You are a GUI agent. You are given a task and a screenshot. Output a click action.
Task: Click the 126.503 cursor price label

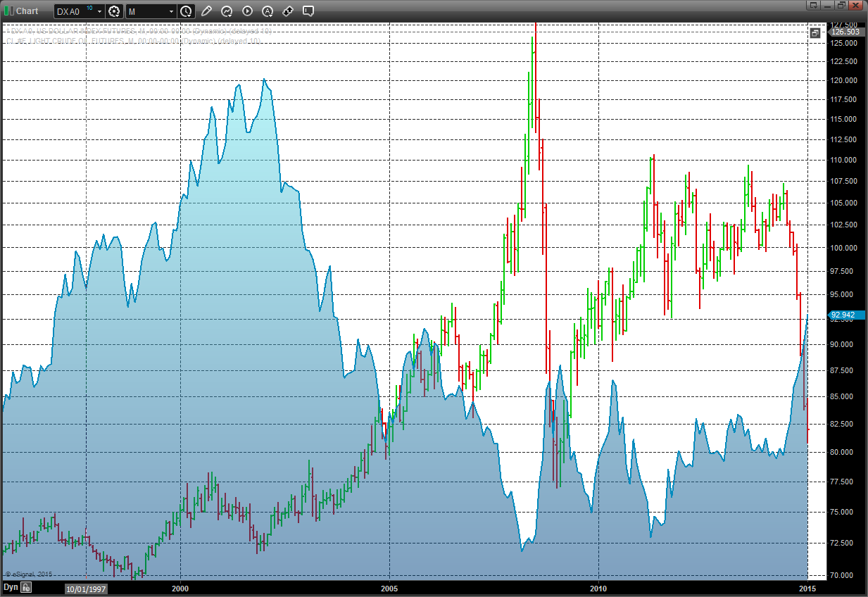click(x=845, y=32)
